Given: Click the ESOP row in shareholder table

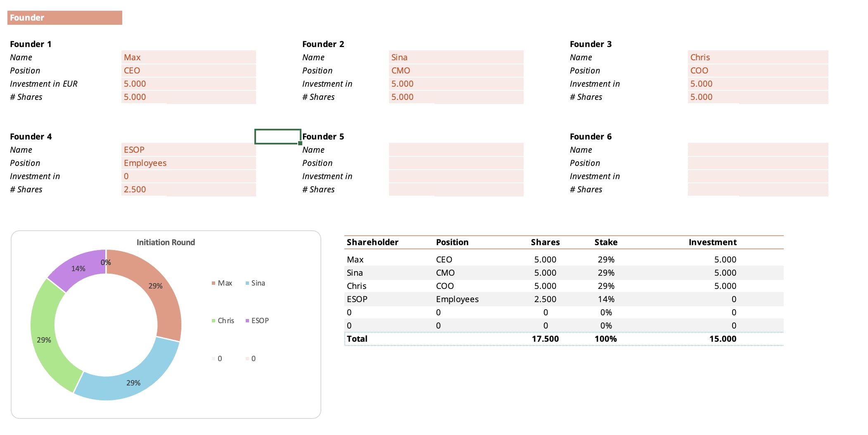Looking at the screenshot, I should 564,299.
